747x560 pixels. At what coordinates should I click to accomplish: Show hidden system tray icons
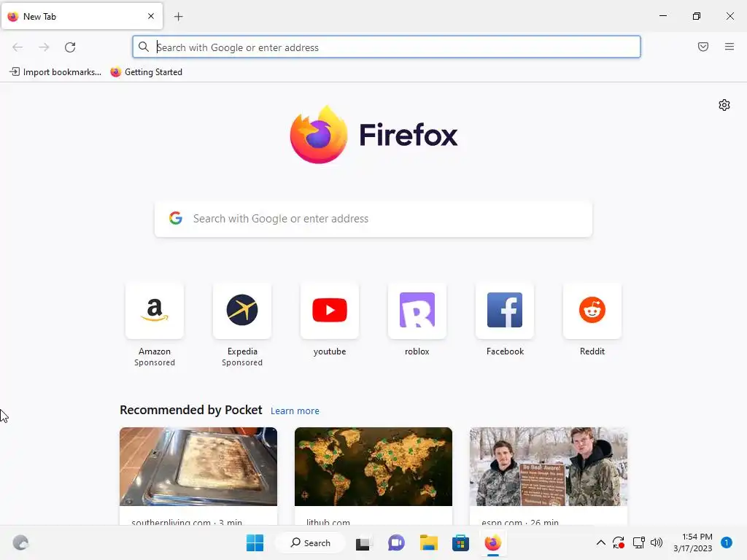pos(601,542)
